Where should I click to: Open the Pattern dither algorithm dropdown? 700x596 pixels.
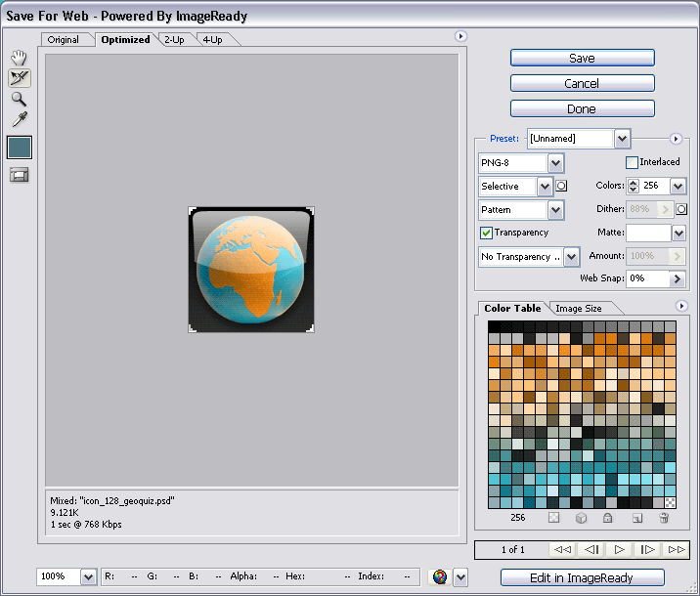click(556, 210)
